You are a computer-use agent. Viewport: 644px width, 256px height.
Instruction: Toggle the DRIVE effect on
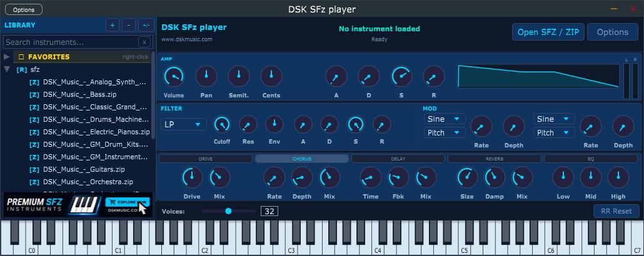coord(205,159)
